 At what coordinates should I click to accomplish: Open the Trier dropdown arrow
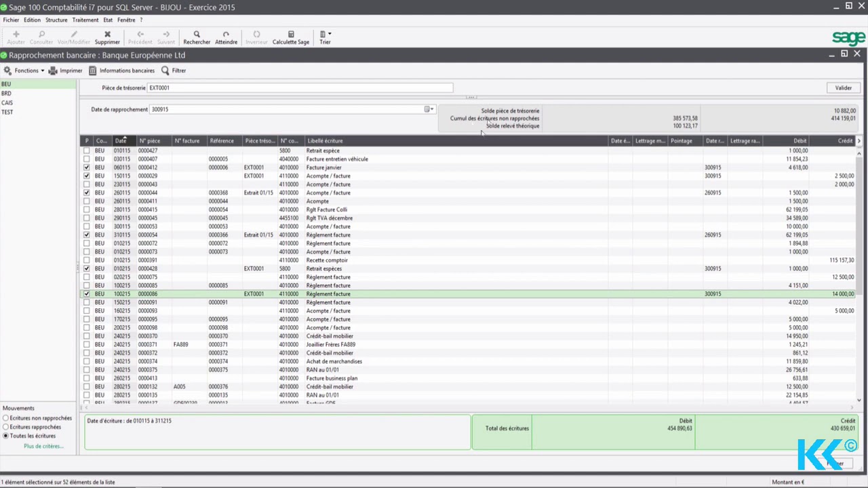(330, 34)
